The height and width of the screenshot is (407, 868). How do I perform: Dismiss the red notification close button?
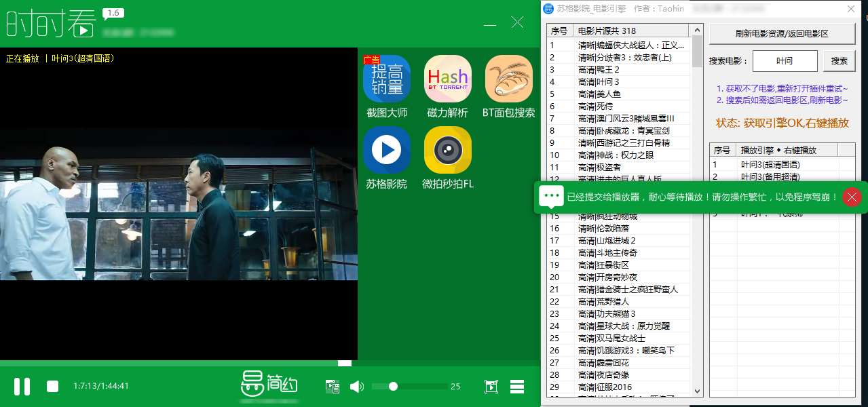pyautogui.click(x=852, y=197)
